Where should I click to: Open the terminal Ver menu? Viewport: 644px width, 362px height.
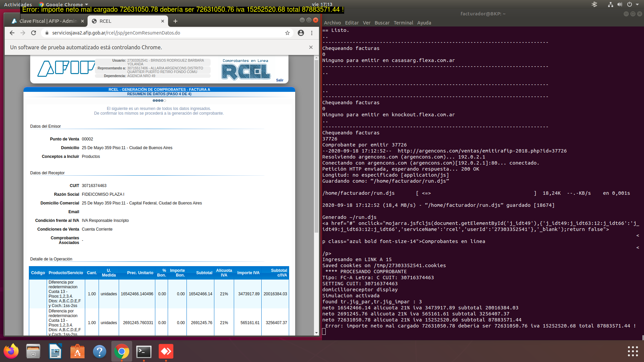[367, 23]
